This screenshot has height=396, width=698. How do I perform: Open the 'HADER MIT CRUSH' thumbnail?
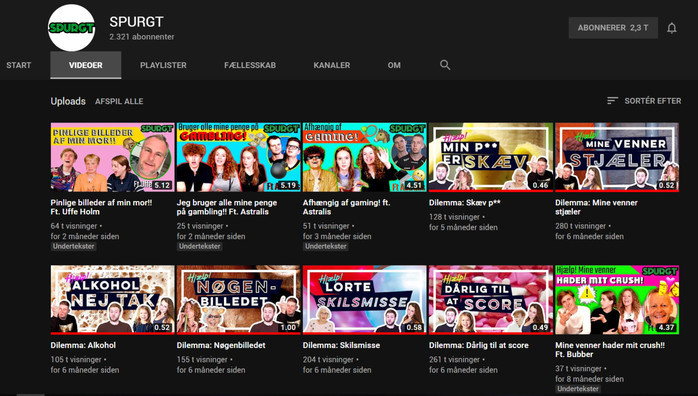coord(617,300)
